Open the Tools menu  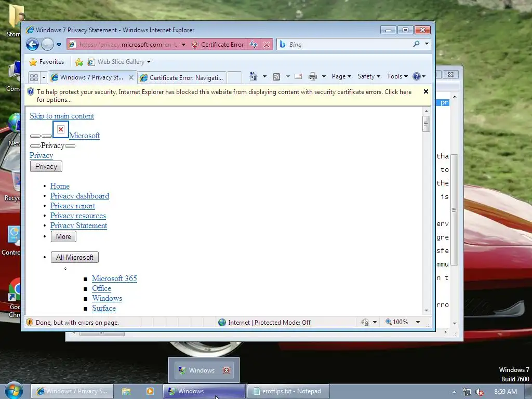(397, 76)
